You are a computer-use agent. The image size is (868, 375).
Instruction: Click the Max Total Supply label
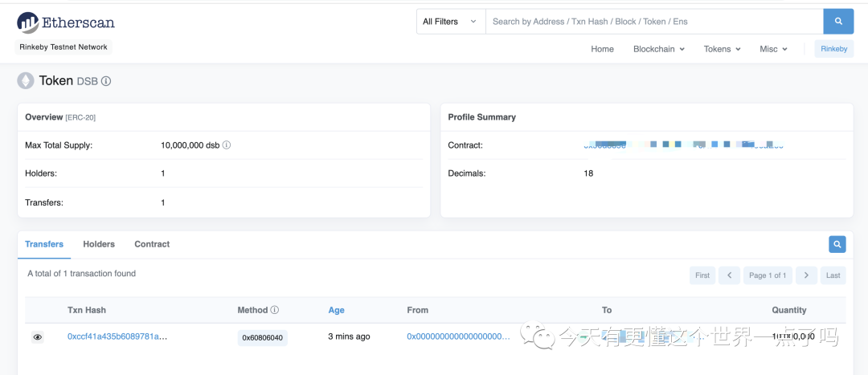(x=59, y=145)
